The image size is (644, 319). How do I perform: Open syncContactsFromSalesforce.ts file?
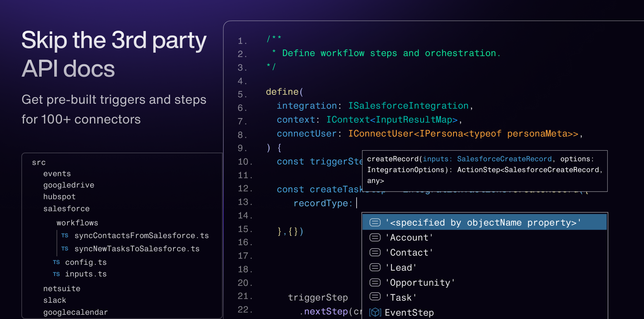tap(141, 236)
